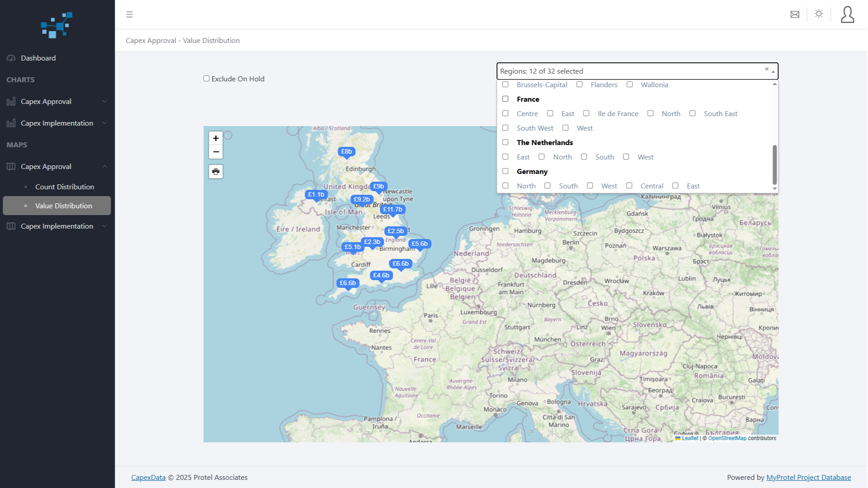Click the £8b map marker
Viewport: 868px width, 488px height.
346,152
